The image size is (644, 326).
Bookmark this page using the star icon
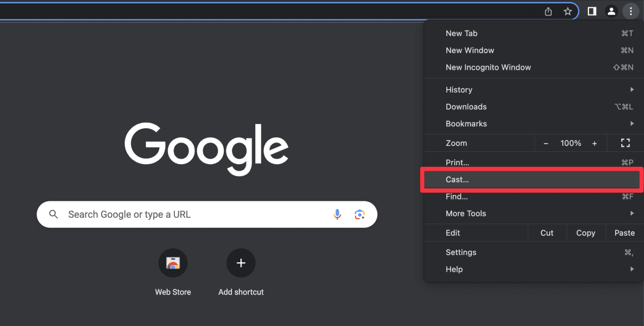click(x=567, y=11)
